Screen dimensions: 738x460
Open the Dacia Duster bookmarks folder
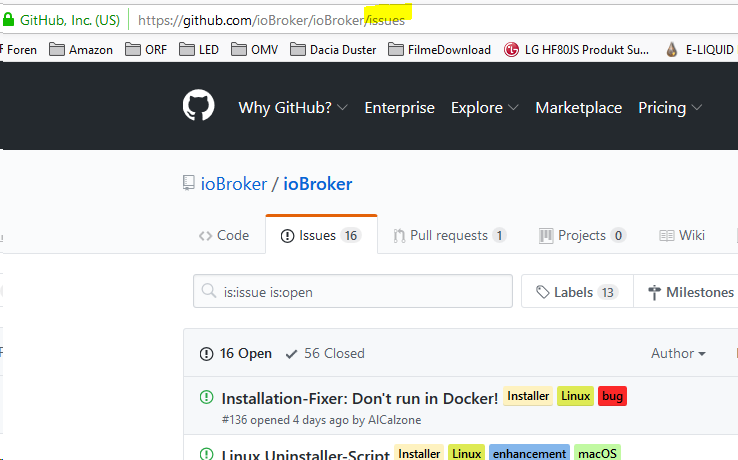[333, 49]
